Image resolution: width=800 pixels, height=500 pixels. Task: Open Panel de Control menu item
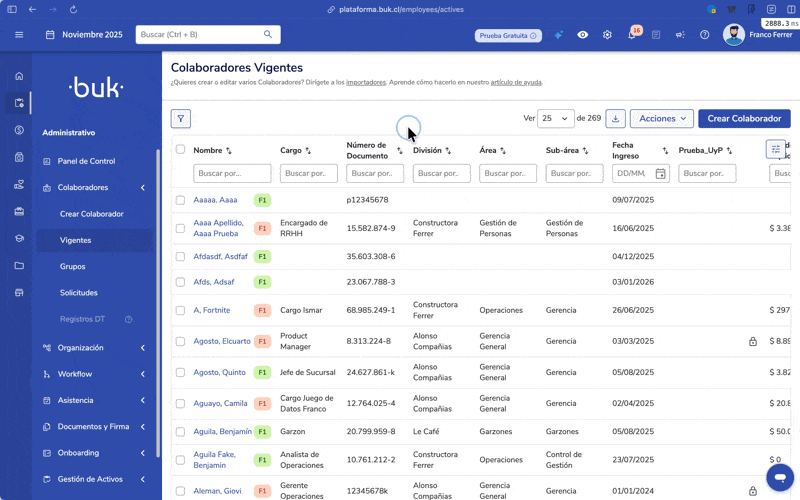coord(86,161)
